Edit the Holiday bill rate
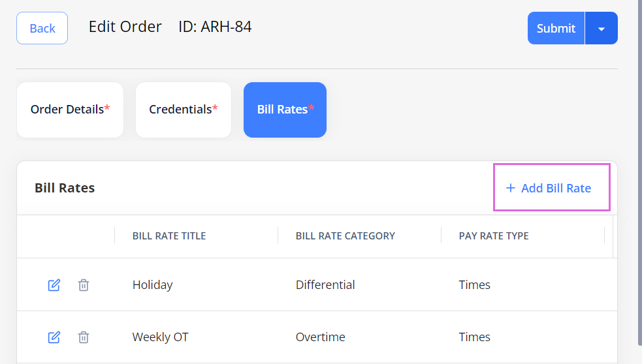The width and height of the screenshot is (642, 364). 54,284
